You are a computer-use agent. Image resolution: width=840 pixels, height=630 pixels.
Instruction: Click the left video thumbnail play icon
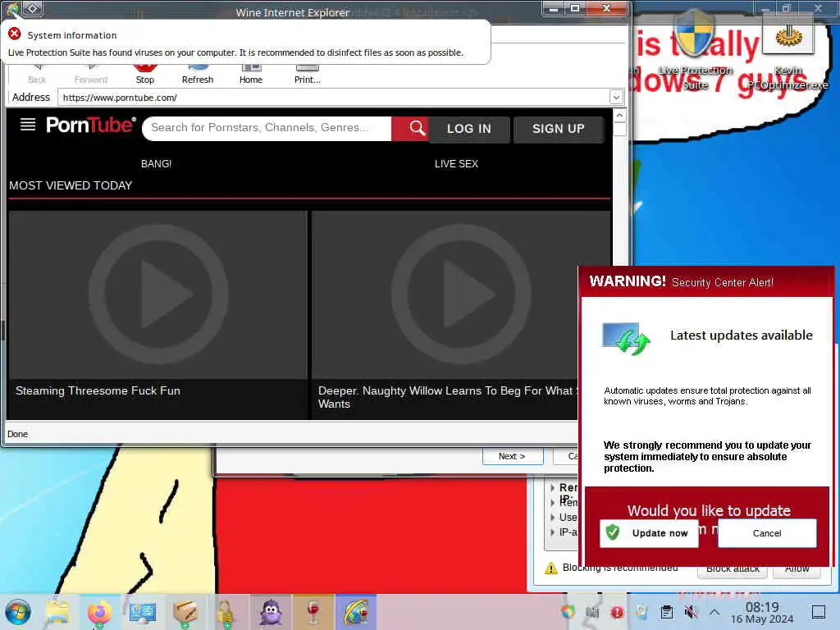158,294
